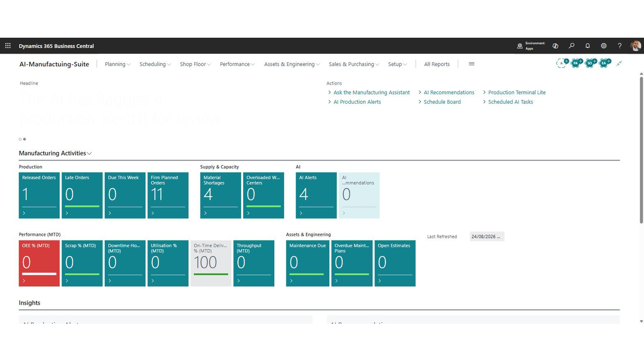Select the second headline pager dot
Image resolution: width=644 pixels, height=362 pixels.
pyautogui.click(x=24, y=139)
